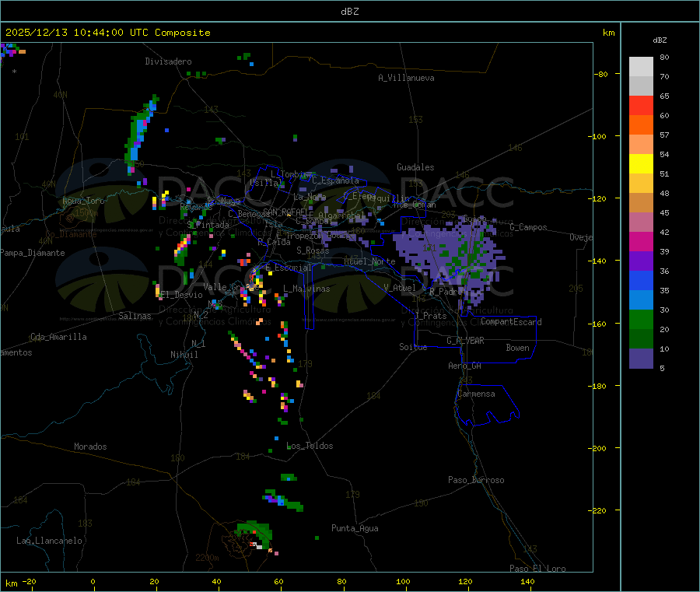
Task: Click the -220 km vertical axis label
Action: (599, 510)
